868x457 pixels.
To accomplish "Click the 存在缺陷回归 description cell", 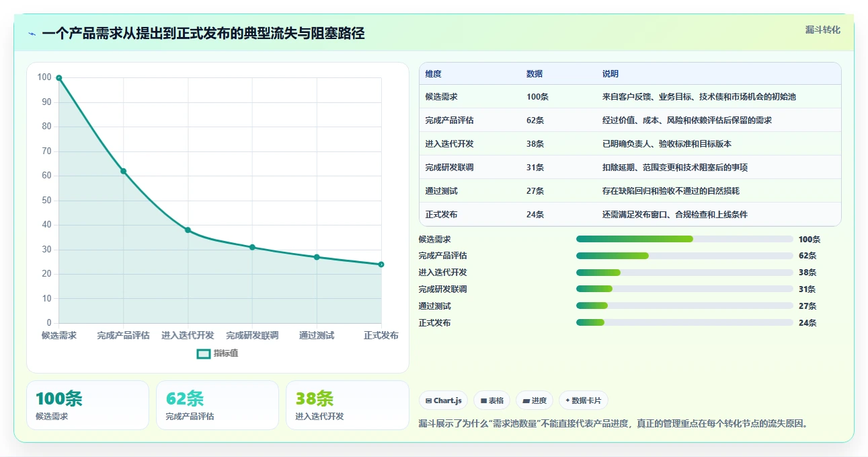I will [671, 191].
